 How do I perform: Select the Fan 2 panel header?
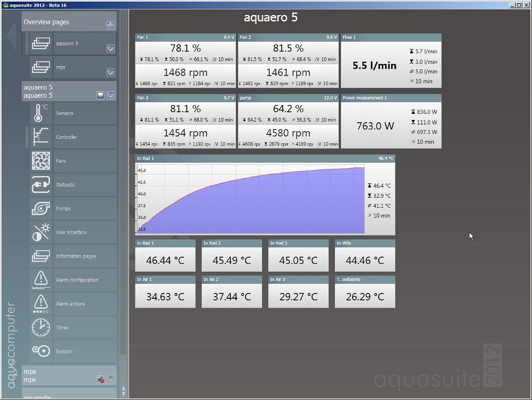click(288, 37)
